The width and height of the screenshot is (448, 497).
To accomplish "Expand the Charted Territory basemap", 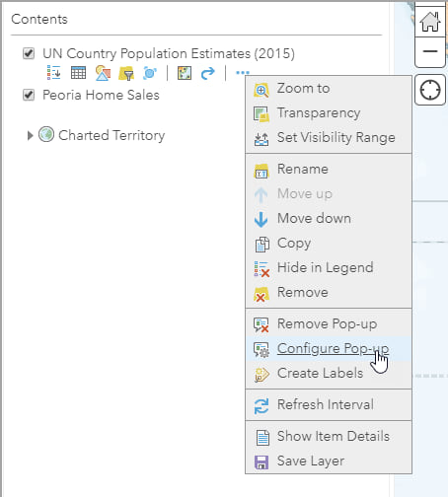I will (30, 135).
